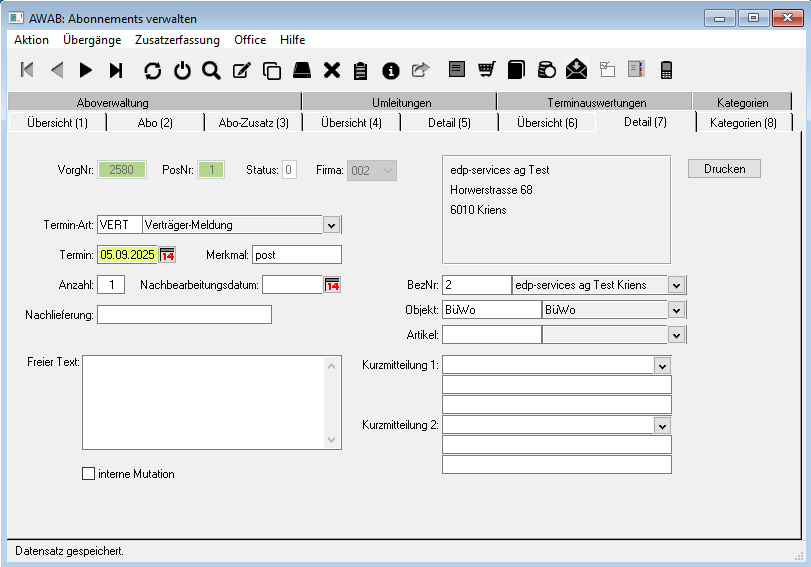Open the Zusatzerfassung menu
Screen dimensions: 811x567
[x=176, y=40]
